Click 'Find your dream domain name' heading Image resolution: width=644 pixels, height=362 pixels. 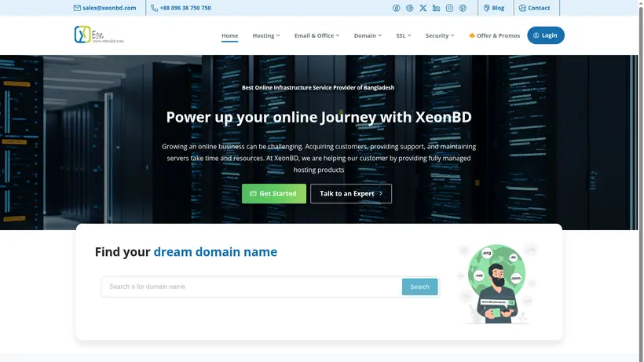(x=186, y=251)
